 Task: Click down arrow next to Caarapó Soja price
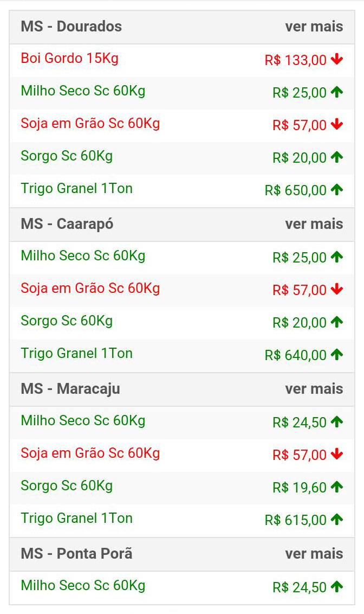pos(336,290)
